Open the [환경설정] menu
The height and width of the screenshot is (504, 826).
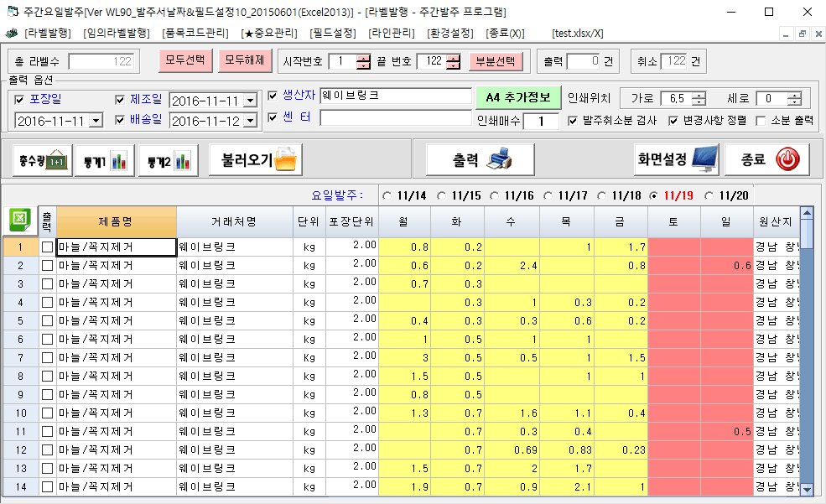452,34
